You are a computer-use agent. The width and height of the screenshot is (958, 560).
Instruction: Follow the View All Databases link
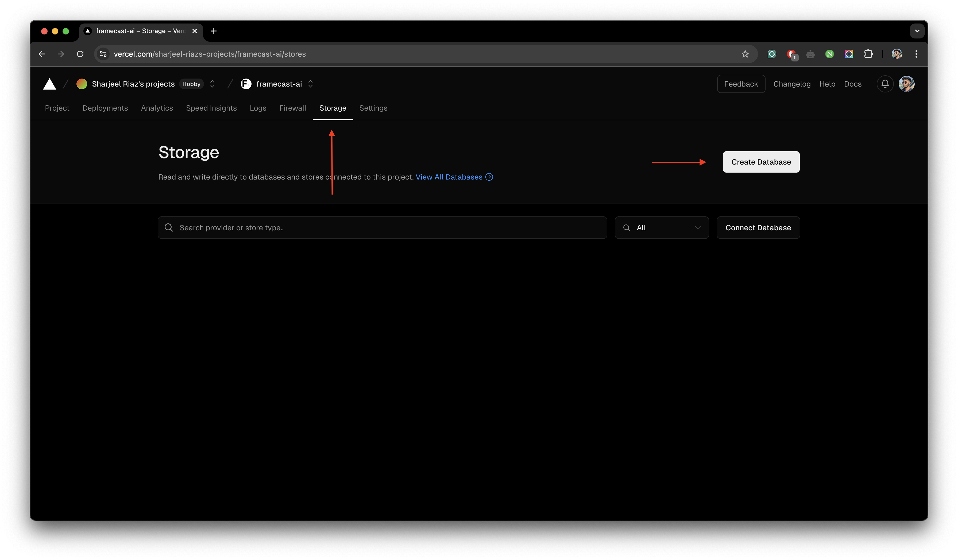pyautogui.click(x=449, y=177)
